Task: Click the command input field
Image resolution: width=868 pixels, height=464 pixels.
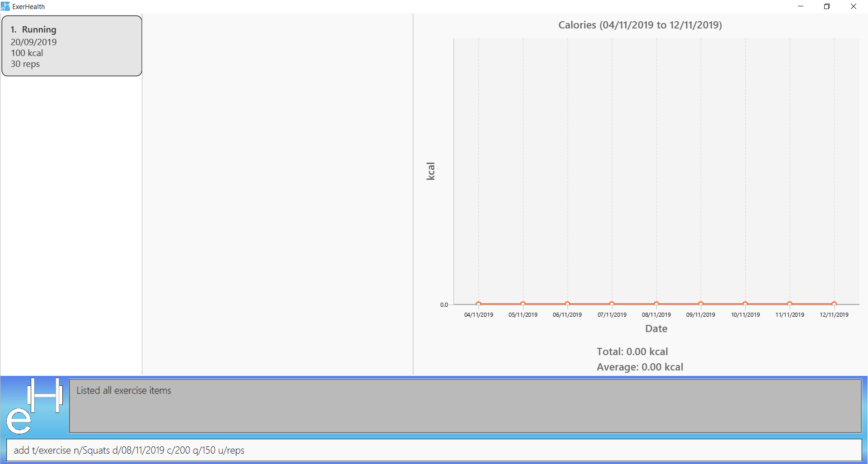Action: tap(434, 450)
